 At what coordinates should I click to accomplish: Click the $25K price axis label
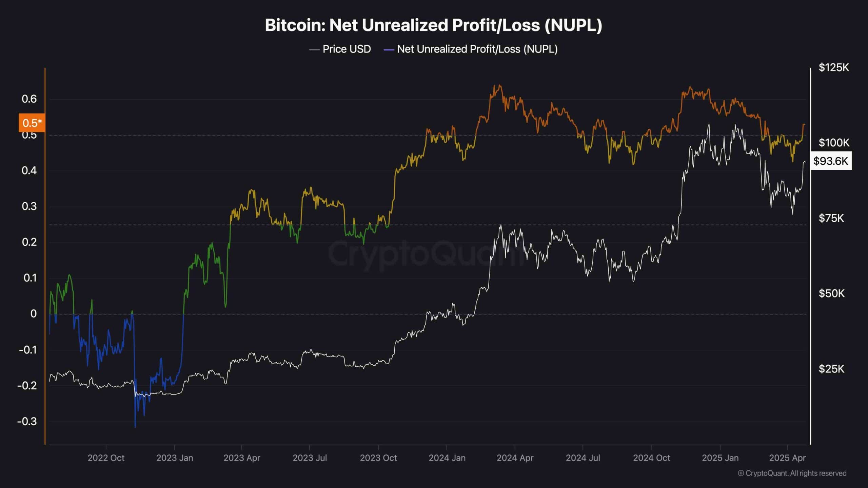[x=831, y=369]
